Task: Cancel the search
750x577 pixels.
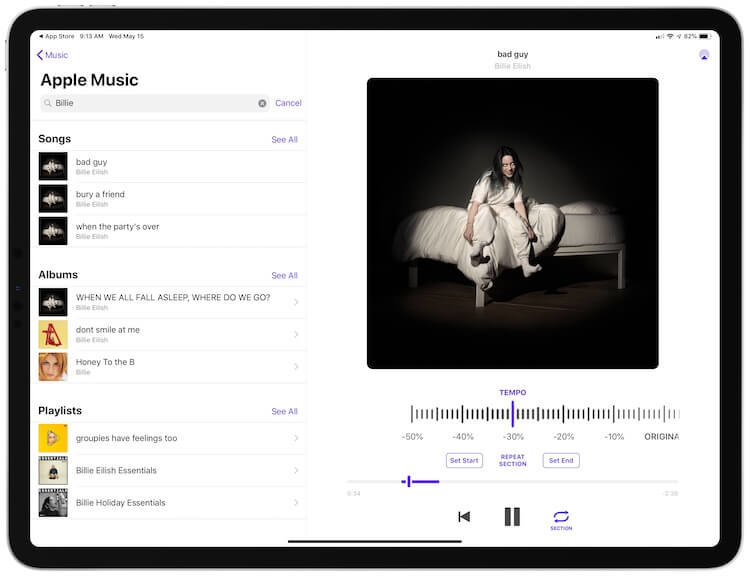Action: click(288, 103)
